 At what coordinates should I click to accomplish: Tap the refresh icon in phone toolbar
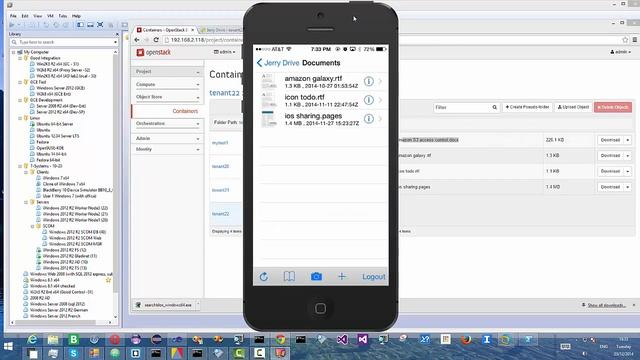click(x=264, y=277)
